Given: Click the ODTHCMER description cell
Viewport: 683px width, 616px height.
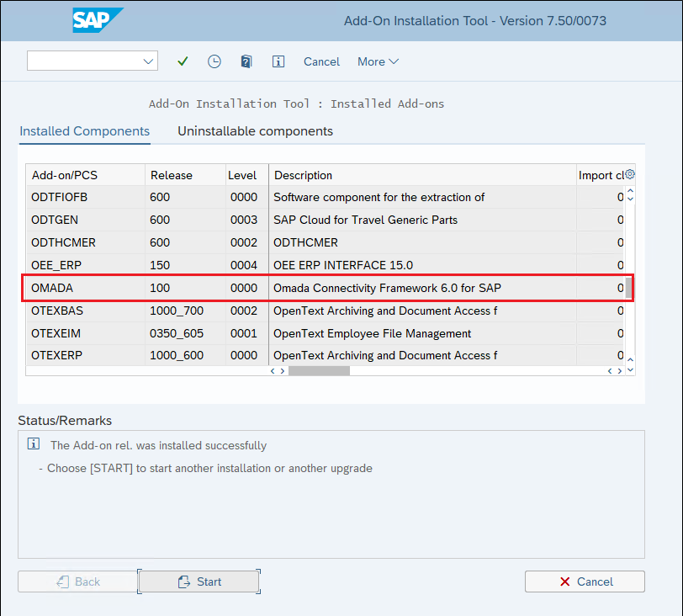Looking at the screenshot, I should tap(422, 242).
